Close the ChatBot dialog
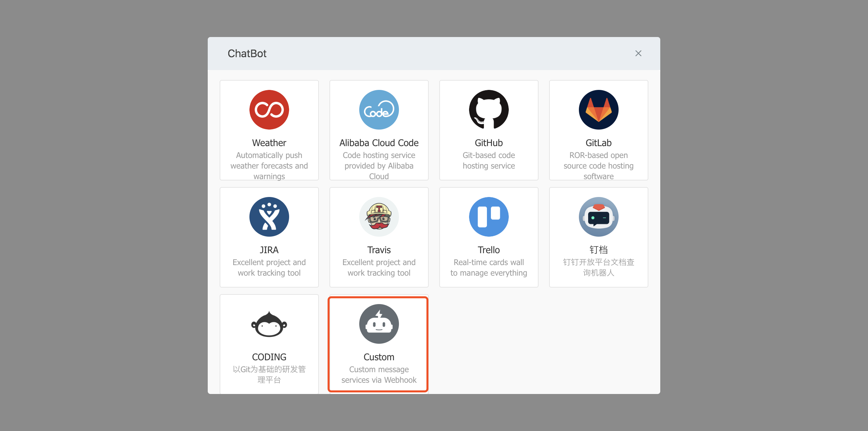868x431 pixels. point(638,53)
